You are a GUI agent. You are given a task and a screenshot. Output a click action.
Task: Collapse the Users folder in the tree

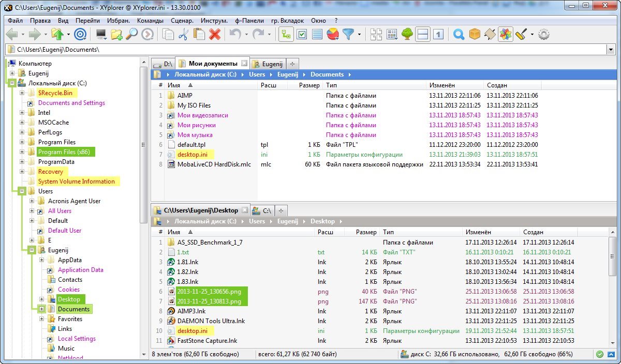pyautogui.click(x=22, y=191)
